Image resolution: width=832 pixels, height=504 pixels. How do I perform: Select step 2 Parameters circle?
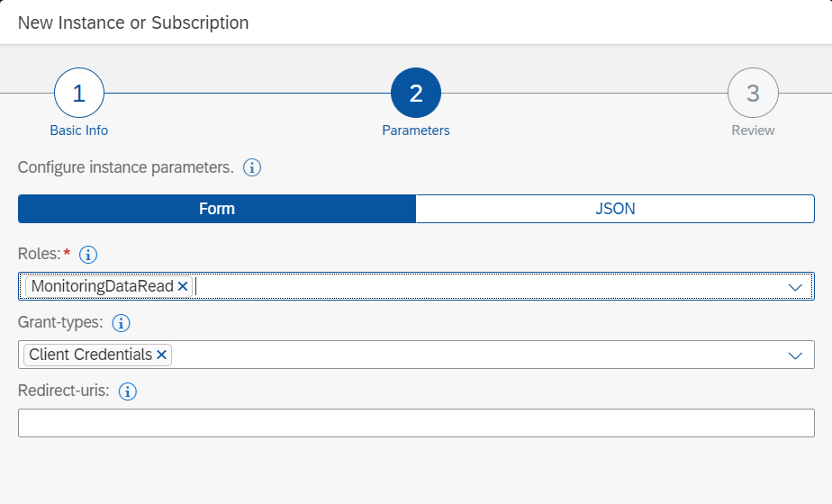[x=416, y=93]
